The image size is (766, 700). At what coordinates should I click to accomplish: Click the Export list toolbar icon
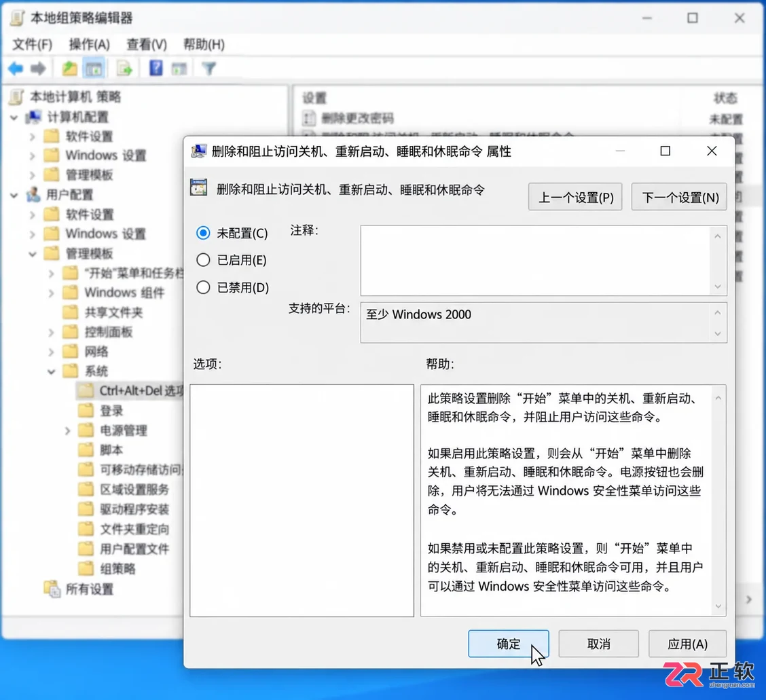pos(124,69)
